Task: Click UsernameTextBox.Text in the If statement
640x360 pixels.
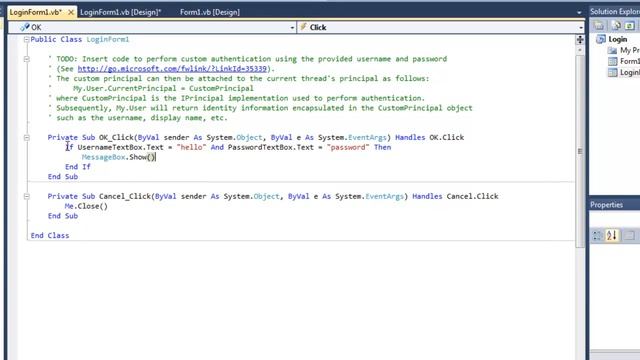Action: click(x=120, y=147)
